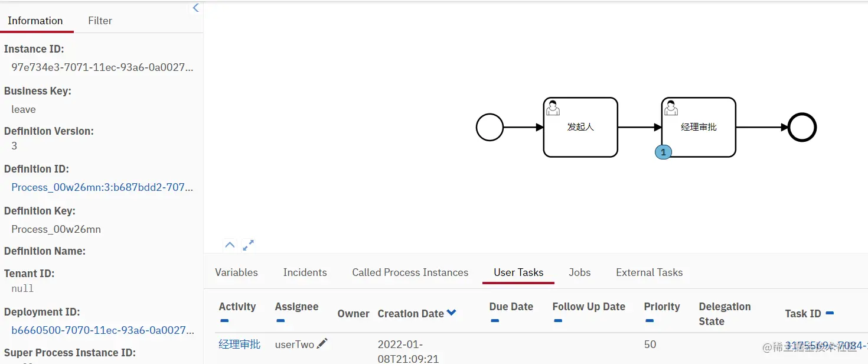The image size is (868, 364).
Task: Click the Business Key value leave
Action: click(x=24, y=109)
